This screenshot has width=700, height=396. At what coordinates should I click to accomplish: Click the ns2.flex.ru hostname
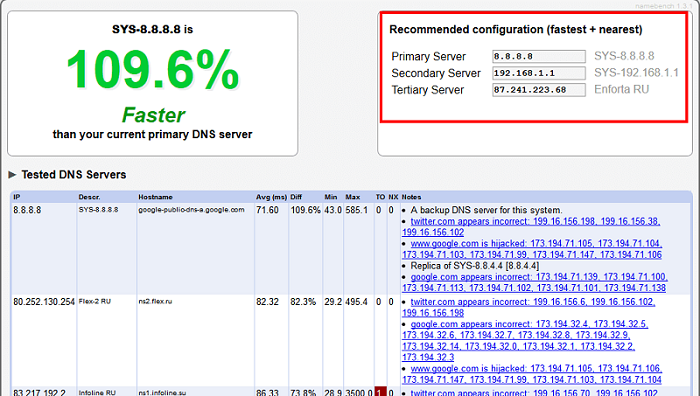155,301
